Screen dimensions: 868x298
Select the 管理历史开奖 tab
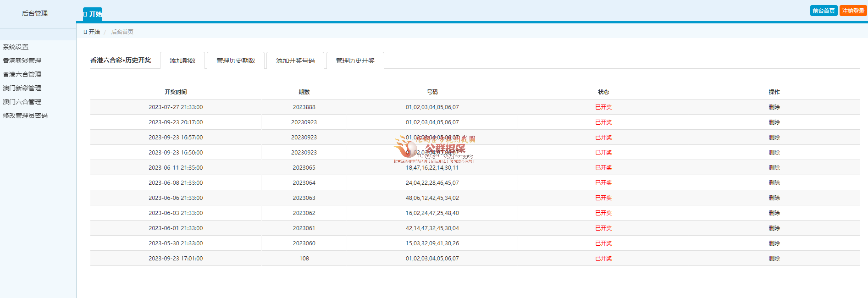355,61
